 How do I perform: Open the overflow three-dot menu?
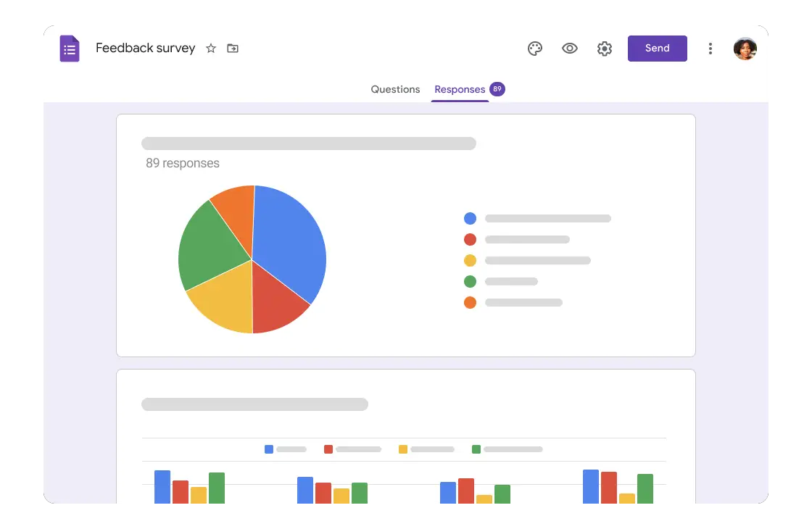[x=710, y=48]
